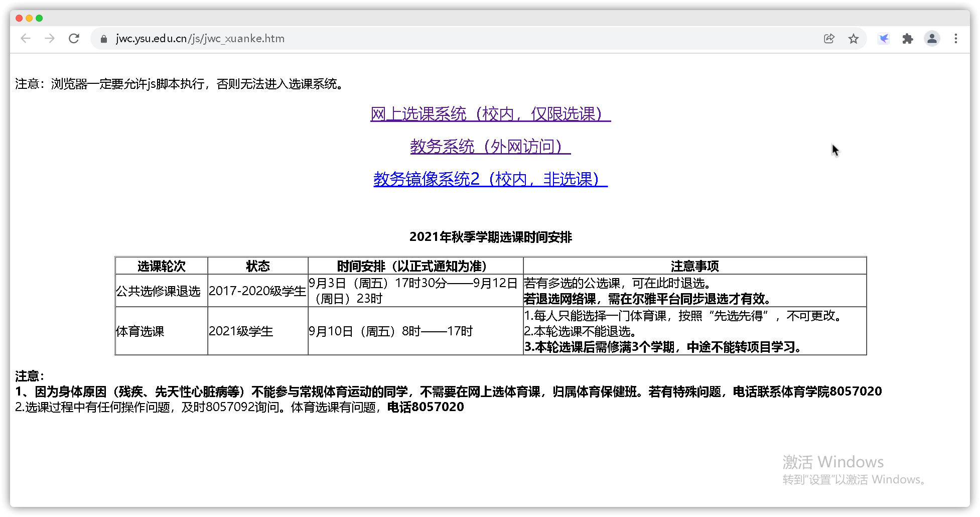Open 教务系统（外网访问）link
This screenshot has width=980, height=517.
click(490, 147)
